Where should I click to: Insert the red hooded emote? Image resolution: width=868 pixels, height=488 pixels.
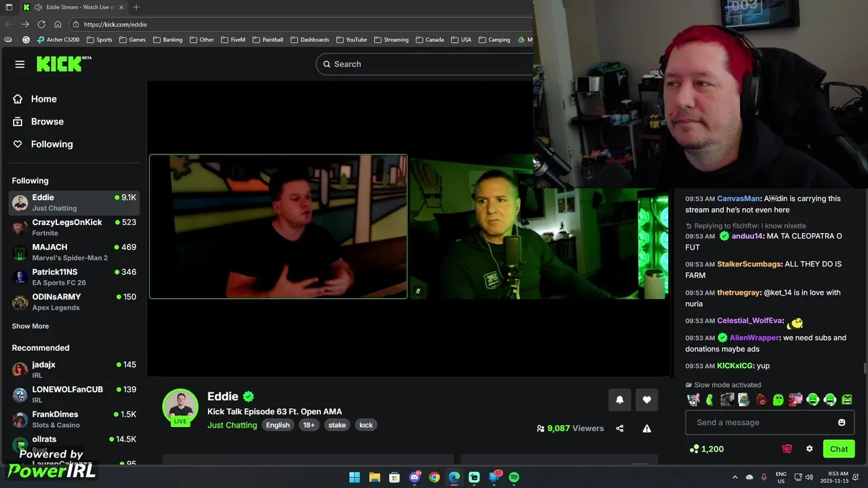click(762, 400)
